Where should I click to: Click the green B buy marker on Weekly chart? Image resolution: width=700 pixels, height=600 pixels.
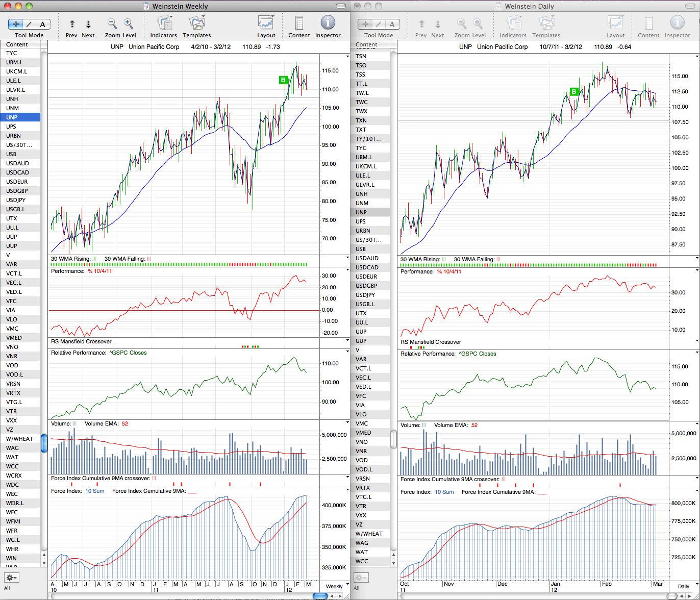(x=283, y=80)
